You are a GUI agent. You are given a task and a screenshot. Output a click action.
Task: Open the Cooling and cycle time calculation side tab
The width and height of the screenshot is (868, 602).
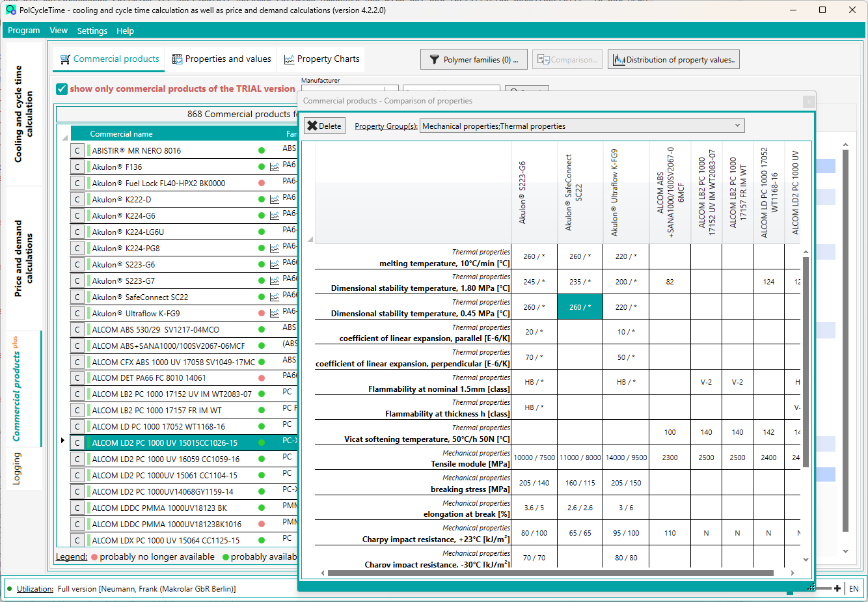[x=23, y=114]
